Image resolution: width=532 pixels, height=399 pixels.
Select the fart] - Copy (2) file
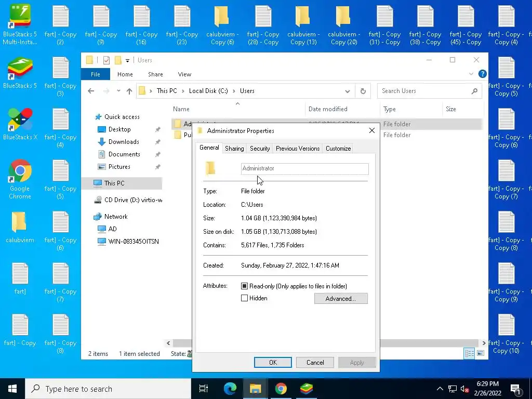(x=60, y=24)
